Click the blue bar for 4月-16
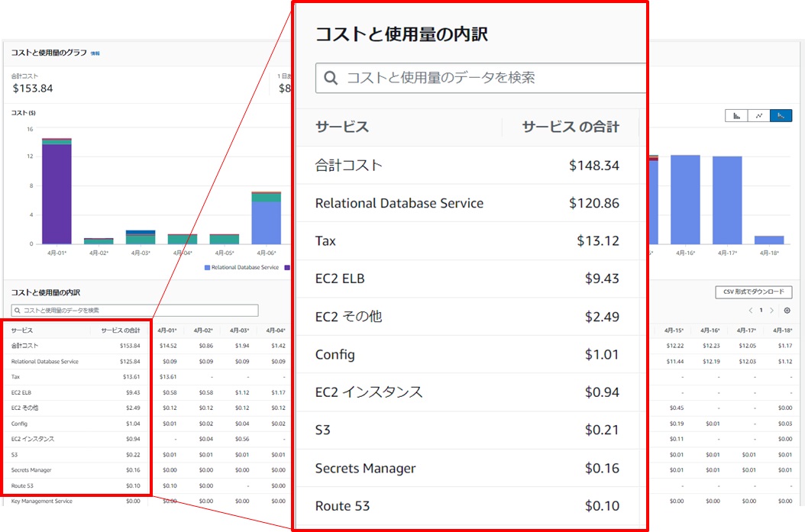 (685, 199)
